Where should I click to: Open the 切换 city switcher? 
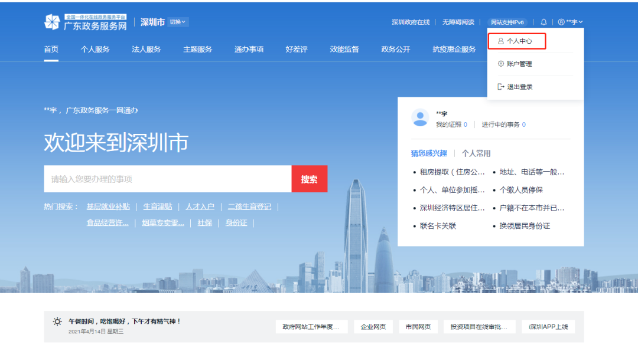tap(178, 21)
